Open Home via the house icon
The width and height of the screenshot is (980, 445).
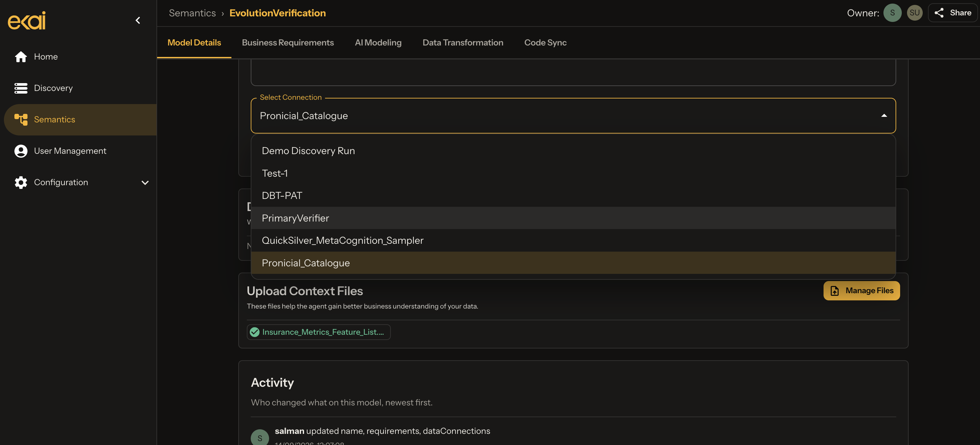click(x=21, y=57)
